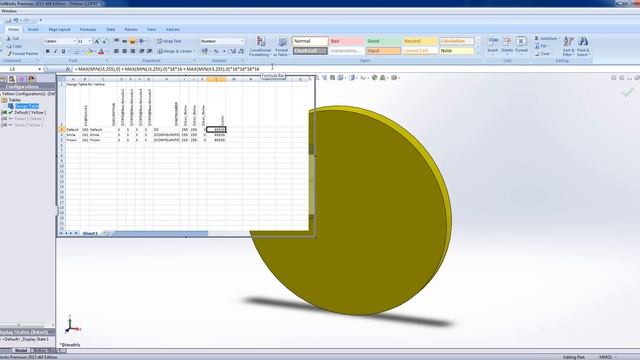The height and width of the screenshot is (360, 640).
Task: Select the Design Table tree item
Action: [x=27, y=106]
